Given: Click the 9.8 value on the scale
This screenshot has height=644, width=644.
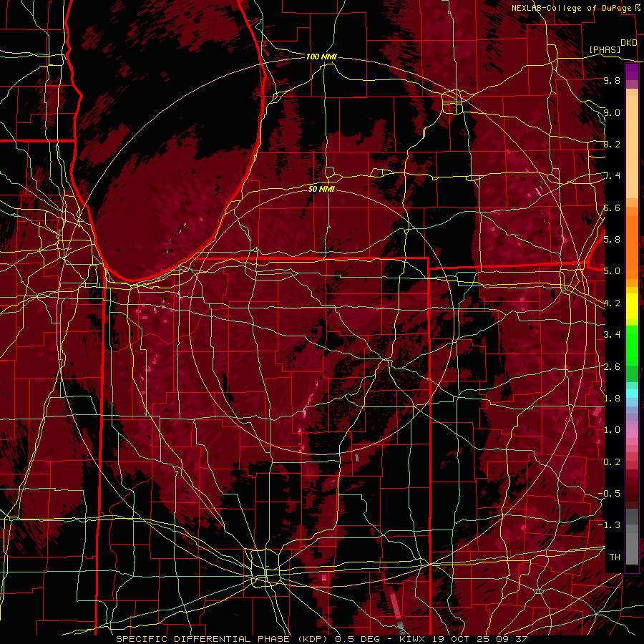Looking at the screenshot, I should coord(612,80).
